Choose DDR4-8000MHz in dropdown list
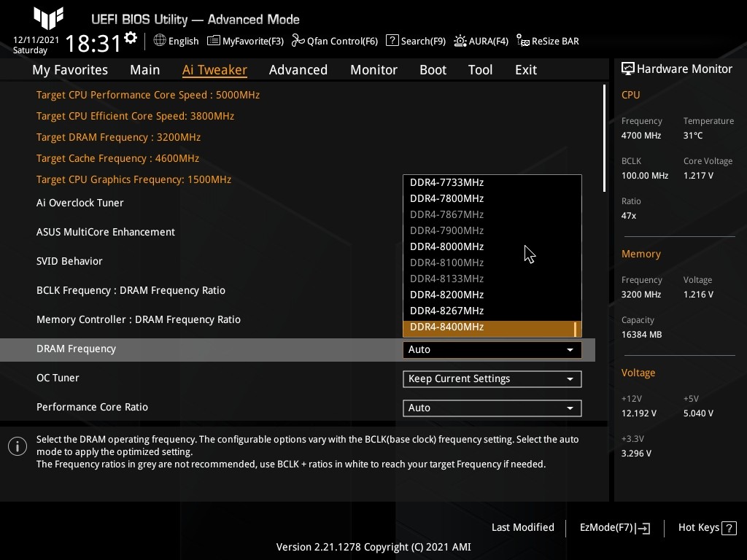This screenshot has width=747, height=560. [446, 246]
